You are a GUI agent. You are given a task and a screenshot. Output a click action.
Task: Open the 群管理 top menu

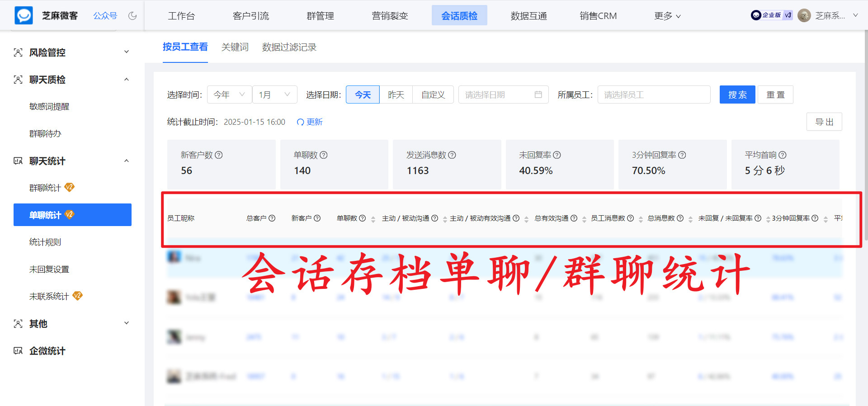click(321, 16)
